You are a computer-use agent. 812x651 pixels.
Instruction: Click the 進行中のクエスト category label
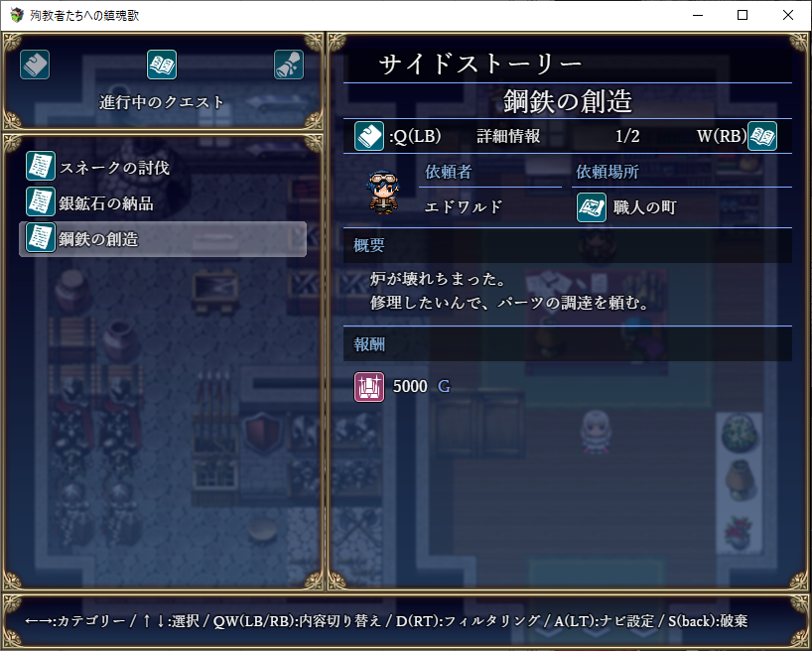[x=162, y=102]
